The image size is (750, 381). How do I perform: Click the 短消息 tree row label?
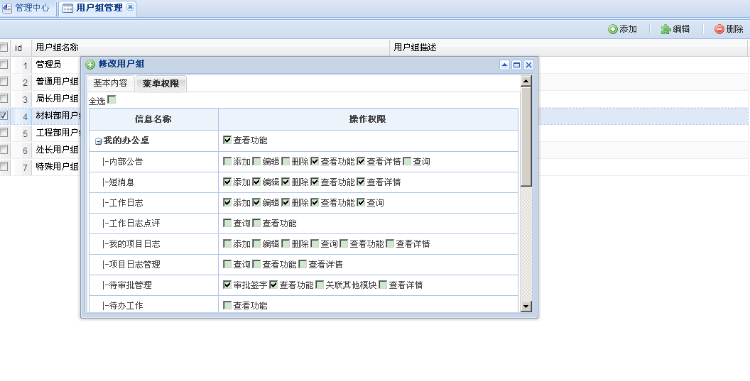(x=122, y=182)
